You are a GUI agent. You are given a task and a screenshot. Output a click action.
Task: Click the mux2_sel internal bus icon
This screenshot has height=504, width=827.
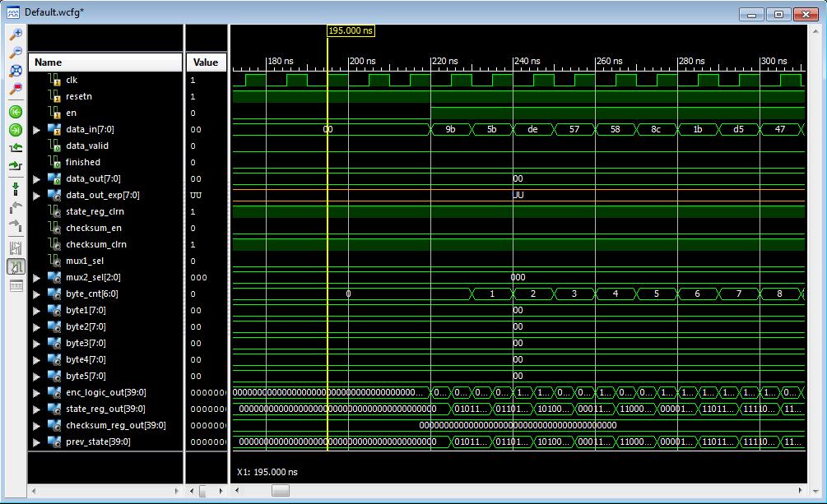coord(54,277)
